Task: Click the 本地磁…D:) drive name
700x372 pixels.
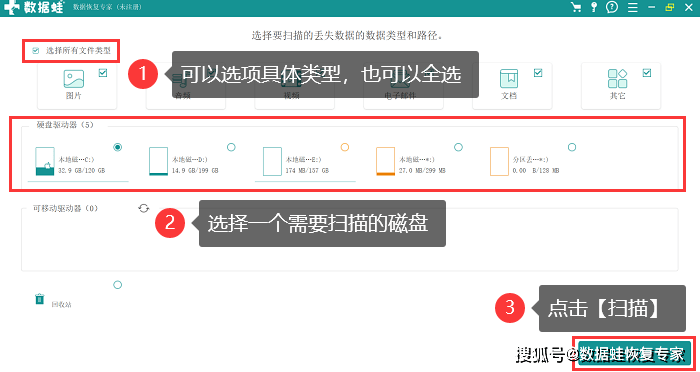Action: (x=190, y=159)
